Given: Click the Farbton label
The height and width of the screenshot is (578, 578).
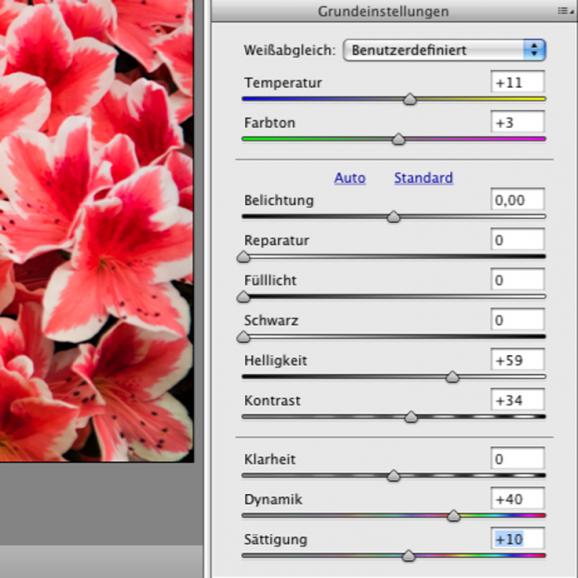Looking at the screenshot, I should (269, 123).
